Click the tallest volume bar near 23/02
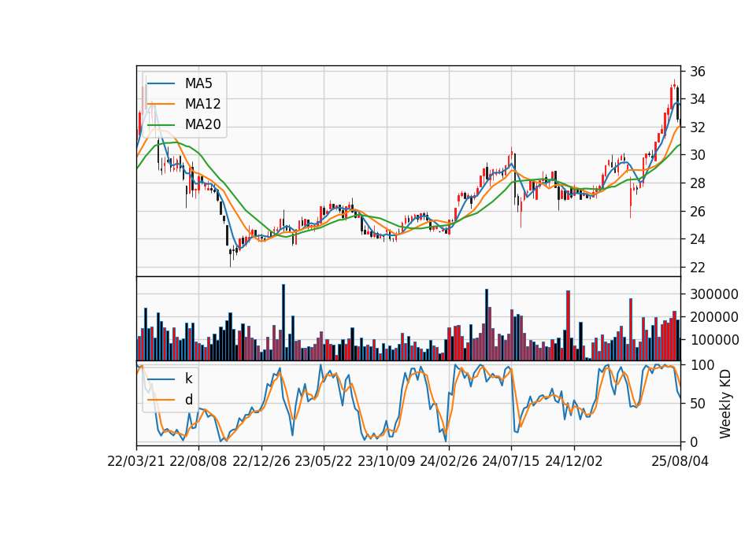The width and height of the screenshot is (756, 543). click(x=283, y=323)
